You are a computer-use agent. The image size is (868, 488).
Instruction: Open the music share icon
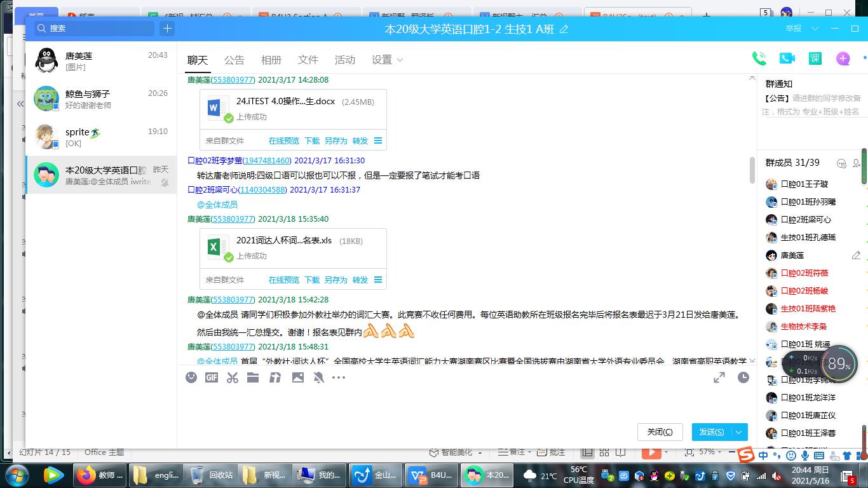275,377
